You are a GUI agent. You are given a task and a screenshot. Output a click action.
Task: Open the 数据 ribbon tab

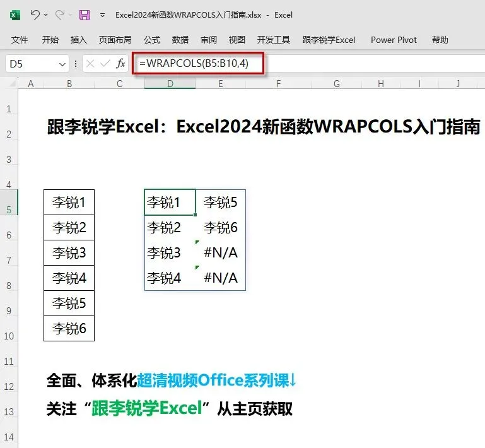coord(180,40)
